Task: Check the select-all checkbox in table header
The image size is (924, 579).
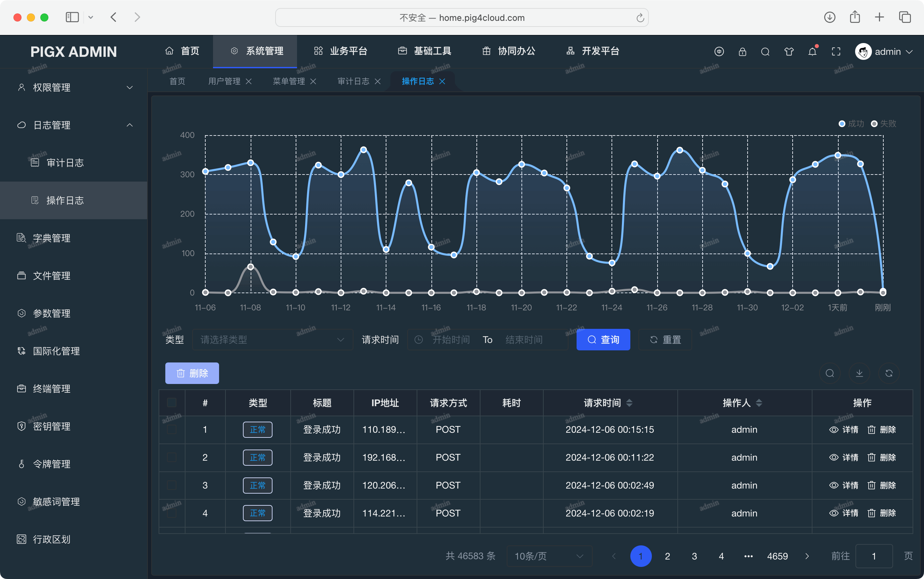Action: (172, 402)
